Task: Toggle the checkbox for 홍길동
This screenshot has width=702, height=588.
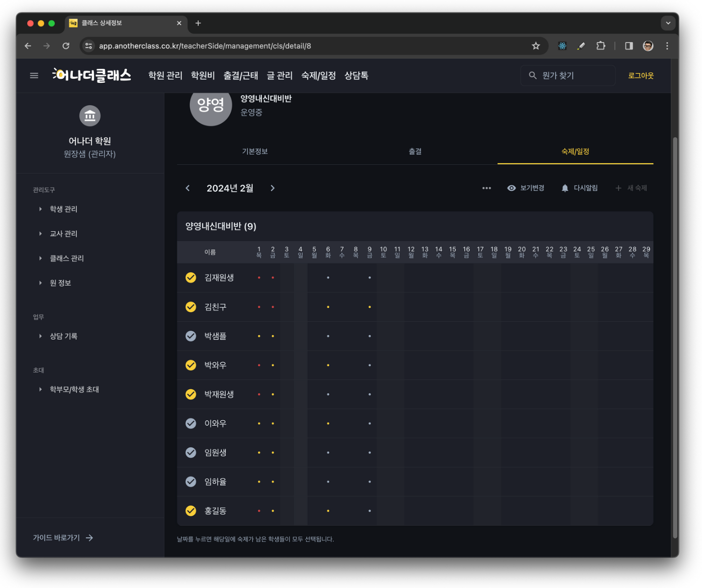Action: click(x=191, y=510)
